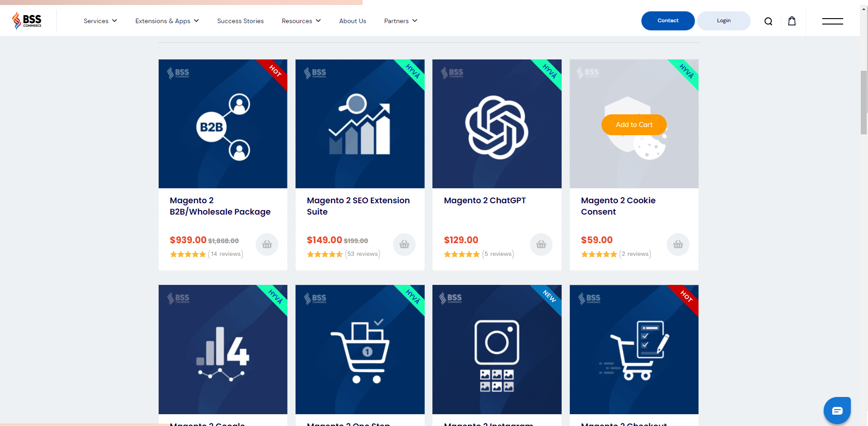
Task: Click Google Analytics 4 product image
Action: click(x=223, y=349)
